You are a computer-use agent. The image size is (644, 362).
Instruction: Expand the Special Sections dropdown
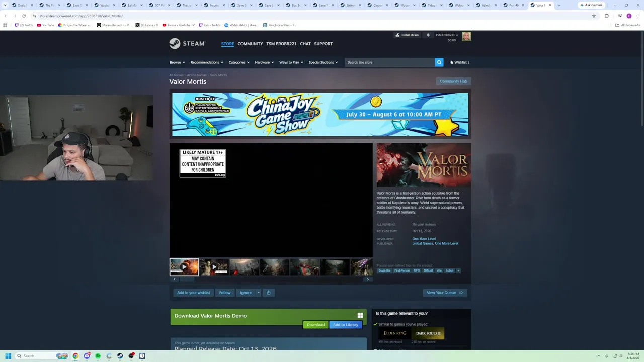(323, 62)
